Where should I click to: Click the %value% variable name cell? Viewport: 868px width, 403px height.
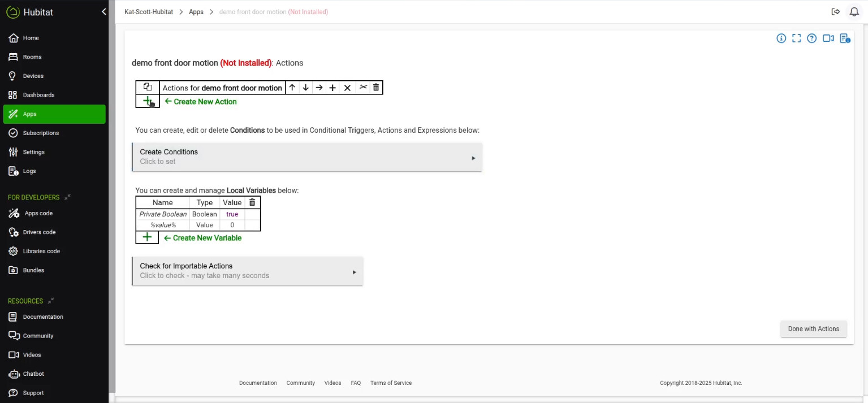pyautogui.click(x=163, y=225)
